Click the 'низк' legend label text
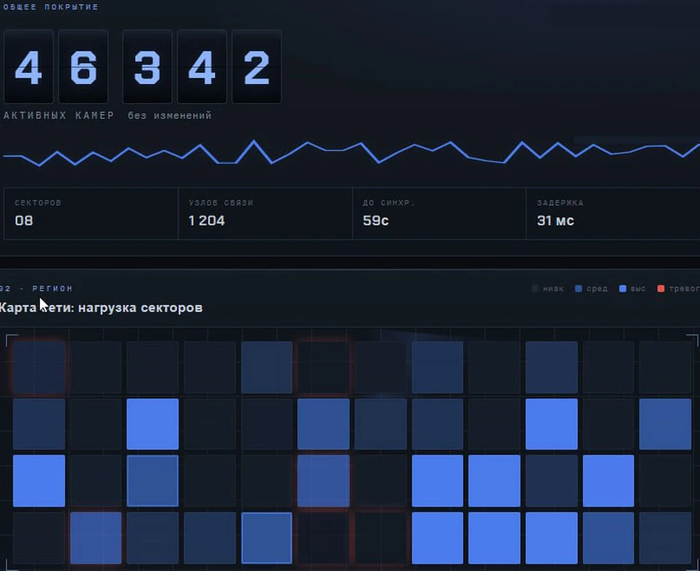The height and width of the screenshot is (571, 700). [554, 288]
